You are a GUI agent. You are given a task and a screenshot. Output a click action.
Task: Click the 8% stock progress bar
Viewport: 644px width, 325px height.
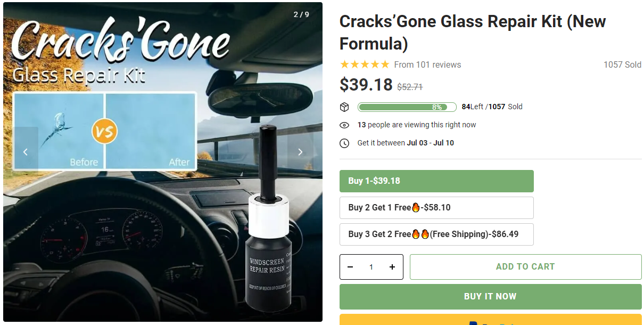(407, 107)
